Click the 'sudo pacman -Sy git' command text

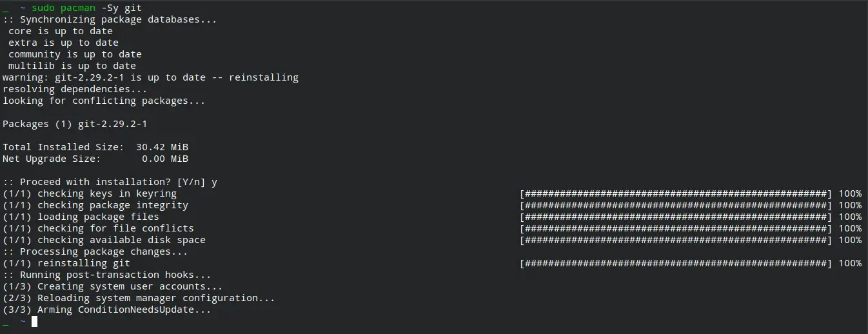[x=86, y=8]
